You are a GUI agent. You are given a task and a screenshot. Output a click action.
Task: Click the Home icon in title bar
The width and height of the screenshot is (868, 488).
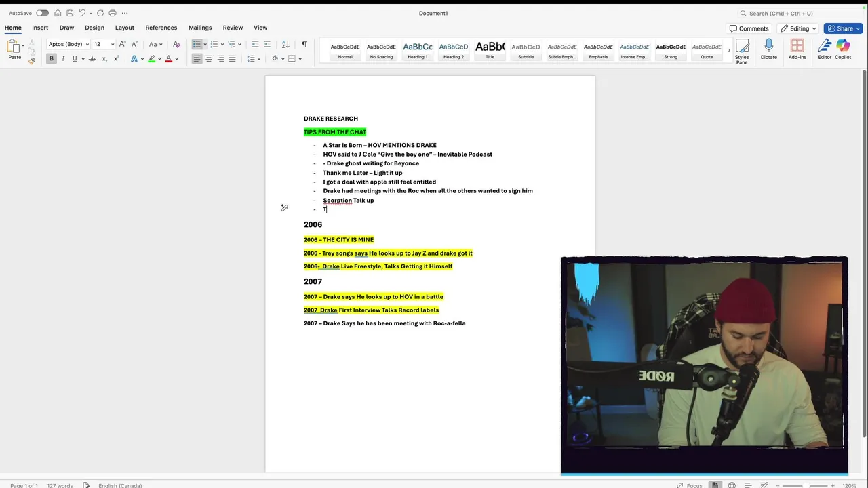(58, 13)
